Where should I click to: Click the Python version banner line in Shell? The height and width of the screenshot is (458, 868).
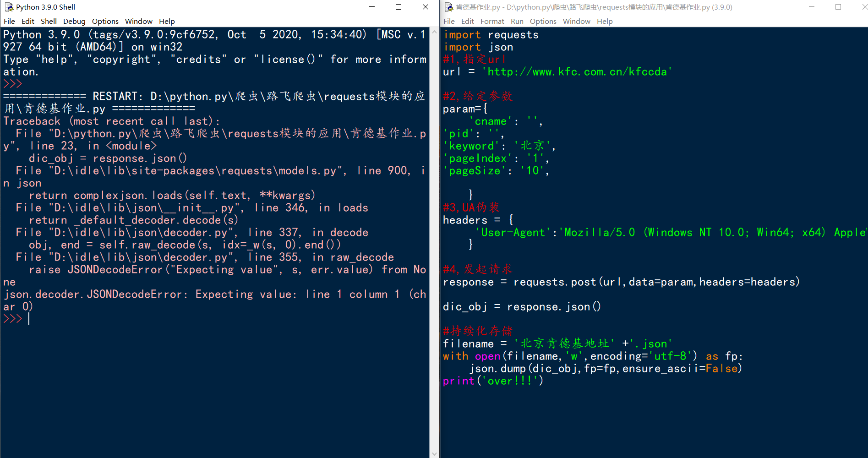pos(215,41)
